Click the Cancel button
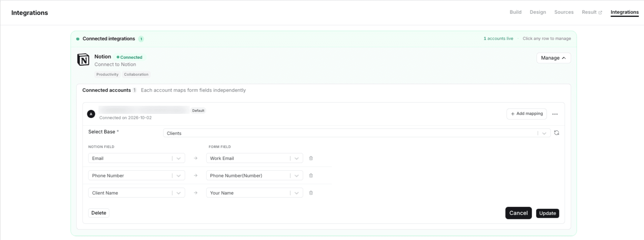 point(518,213)
